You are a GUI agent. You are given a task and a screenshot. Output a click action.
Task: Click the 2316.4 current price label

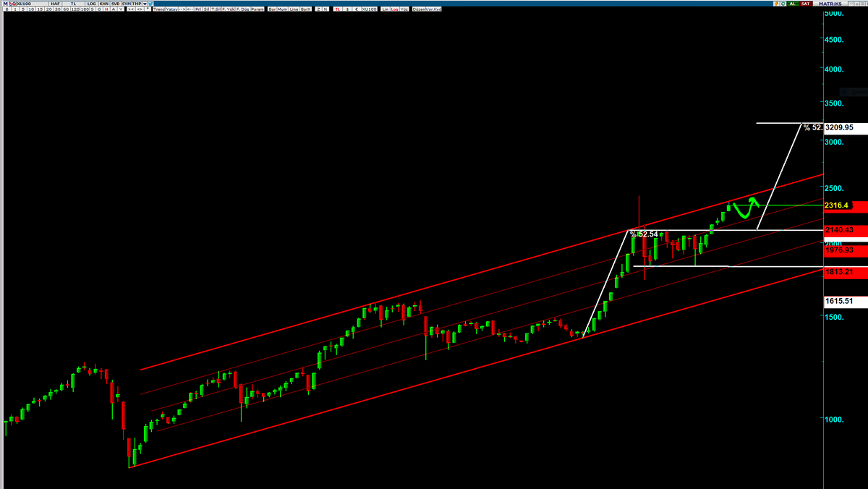tap(845, 206)
